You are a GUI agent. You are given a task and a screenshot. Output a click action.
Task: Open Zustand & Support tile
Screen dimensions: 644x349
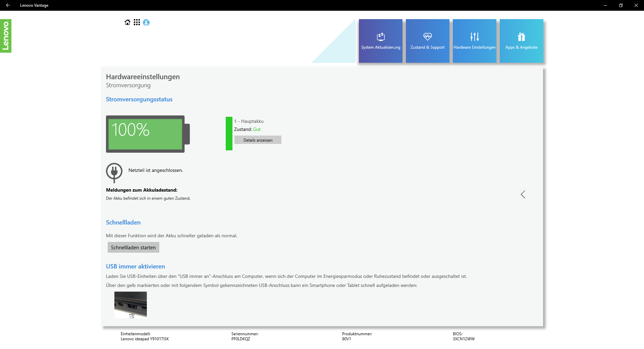tap(428, 41)
